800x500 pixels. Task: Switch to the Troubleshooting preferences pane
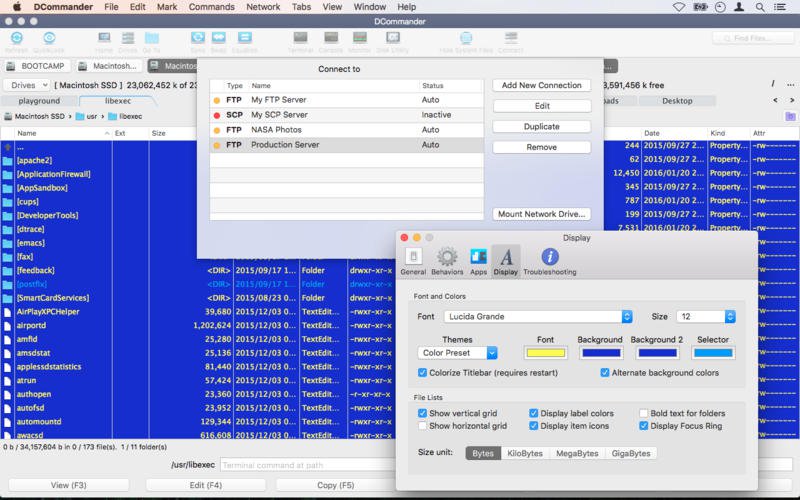tap(549, 260)
